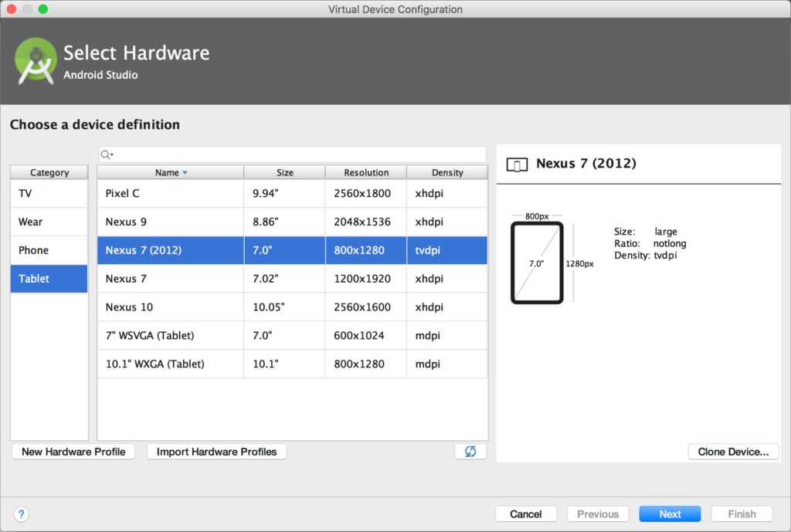Select the 7" WSVGA (Tablet) row
Viewport: 791px width, 532px height.
point(293,335)
